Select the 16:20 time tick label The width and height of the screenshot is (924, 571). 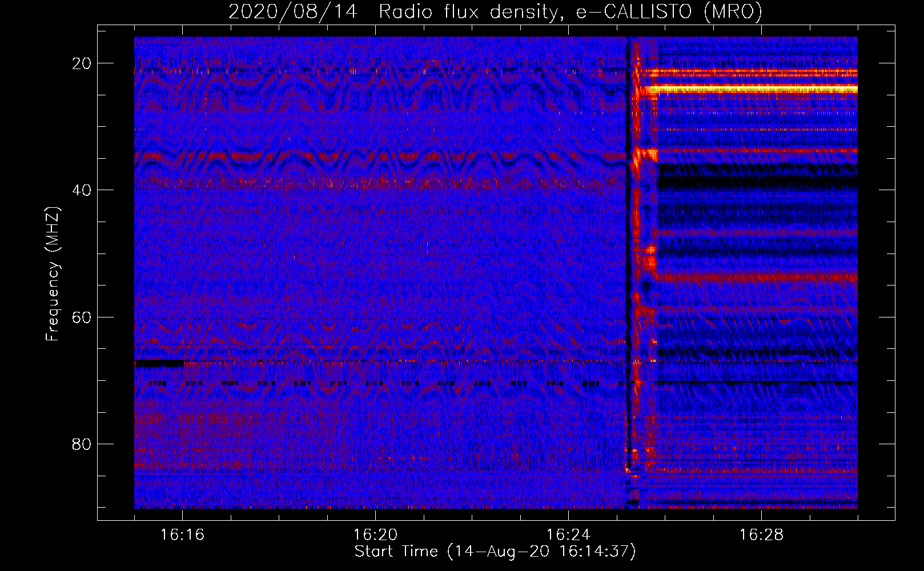[x=375, y=535]
